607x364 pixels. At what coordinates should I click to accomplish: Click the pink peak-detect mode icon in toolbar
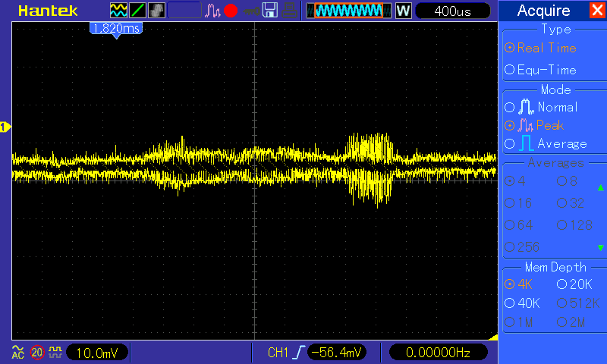tap(212, 11)
